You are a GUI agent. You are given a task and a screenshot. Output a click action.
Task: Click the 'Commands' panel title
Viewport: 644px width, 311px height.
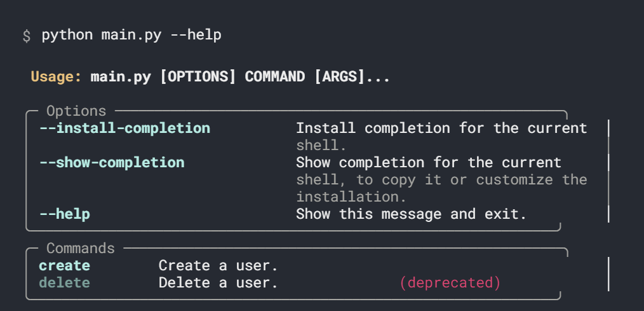(81, 248)
